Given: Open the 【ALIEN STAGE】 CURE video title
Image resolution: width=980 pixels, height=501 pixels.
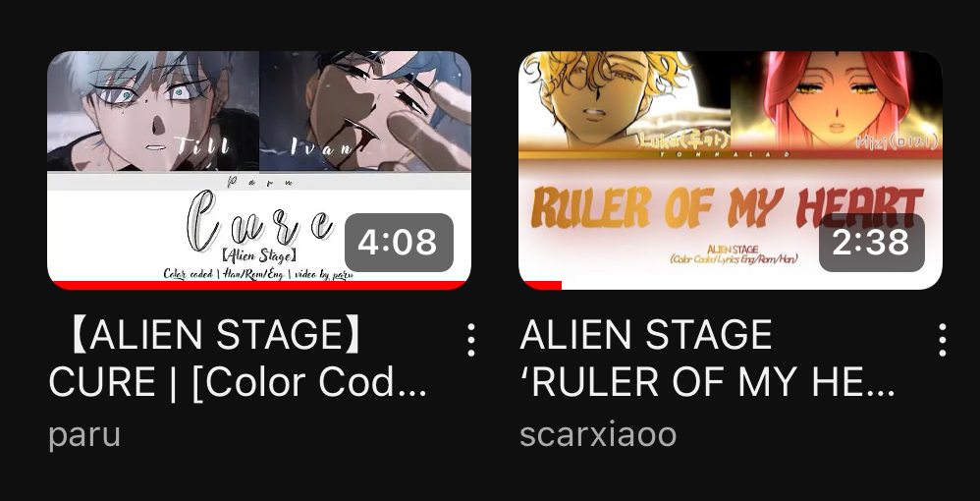Looking at the screenshot, I should 238,359.
